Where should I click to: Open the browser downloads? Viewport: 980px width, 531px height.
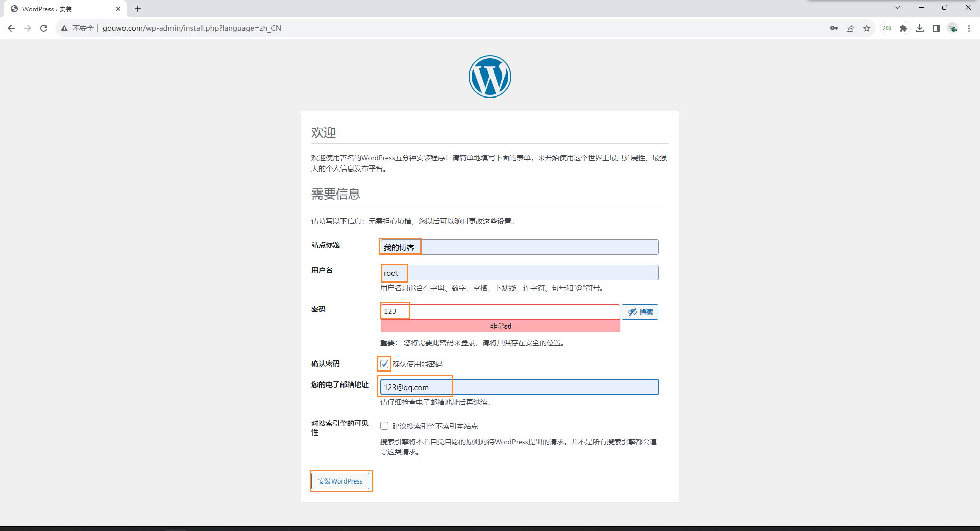coord(920,28)
